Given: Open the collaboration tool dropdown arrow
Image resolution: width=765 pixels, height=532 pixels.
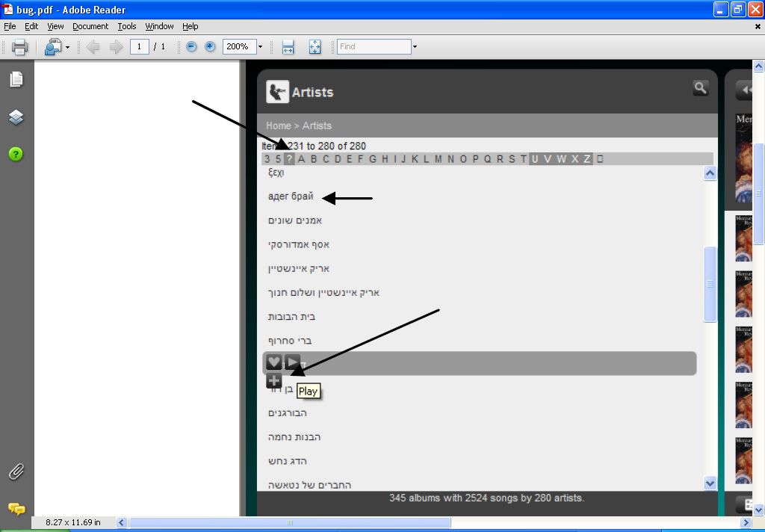Looking at the screenshot, I should tap(67, 47).
